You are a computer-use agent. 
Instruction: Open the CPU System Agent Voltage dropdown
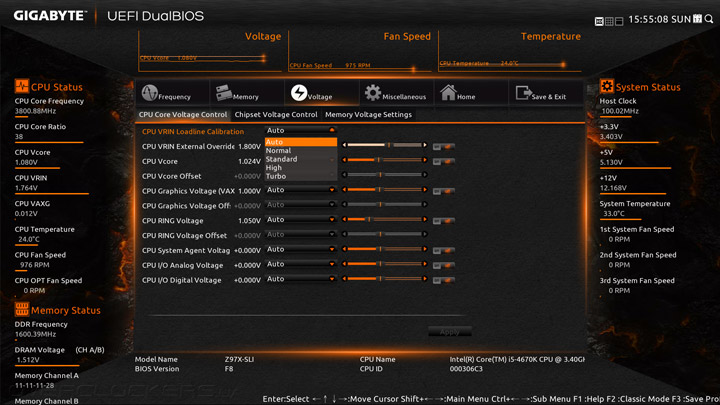(x=301, y=249)
